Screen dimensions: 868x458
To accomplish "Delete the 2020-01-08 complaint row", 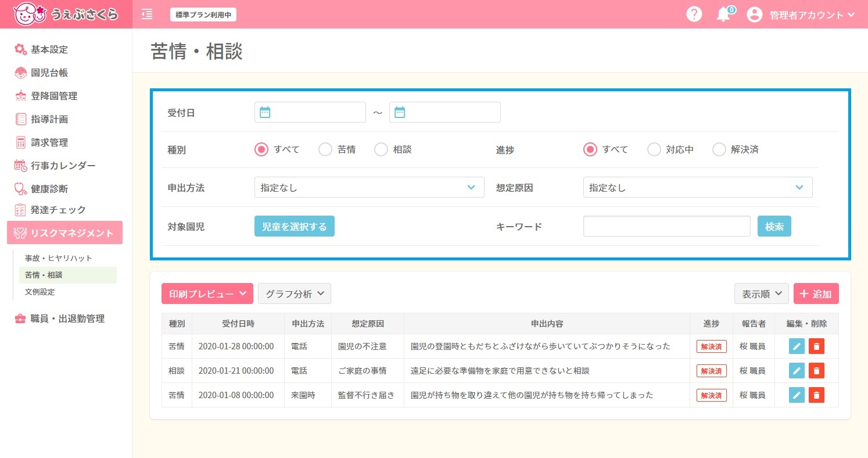I will coord(816,395).
